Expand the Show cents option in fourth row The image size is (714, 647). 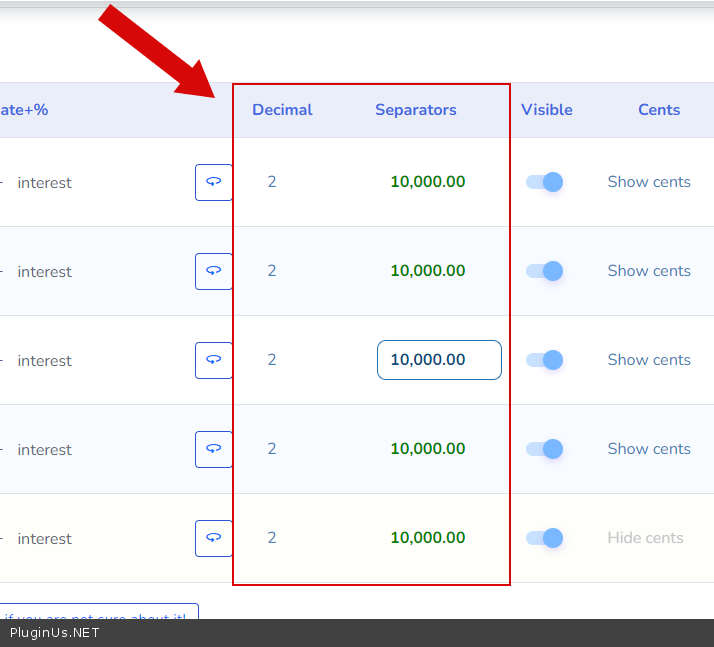[x=649, y=449]
